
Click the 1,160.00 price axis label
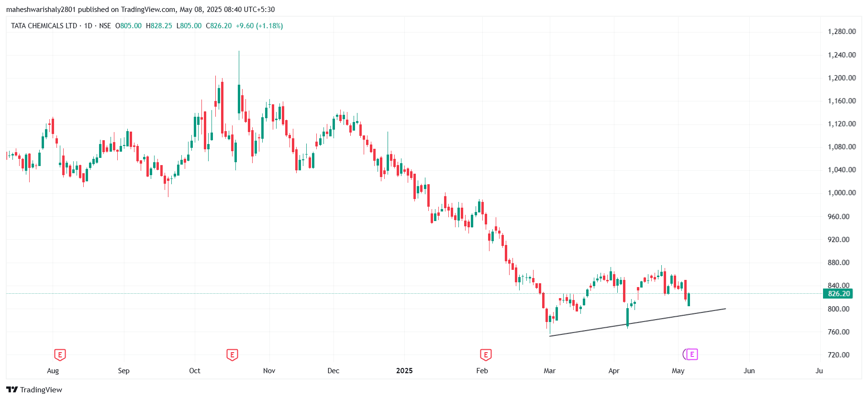(x=842, y=101)
